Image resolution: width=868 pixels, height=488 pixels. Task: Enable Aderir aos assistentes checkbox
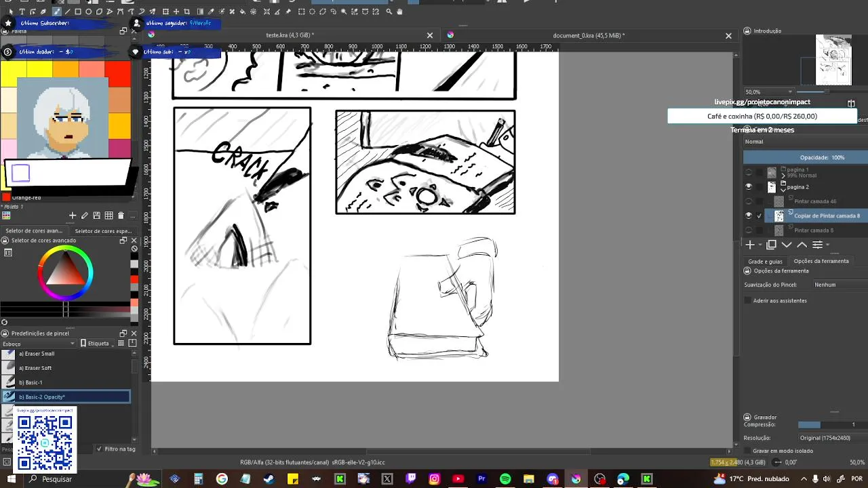748,300
